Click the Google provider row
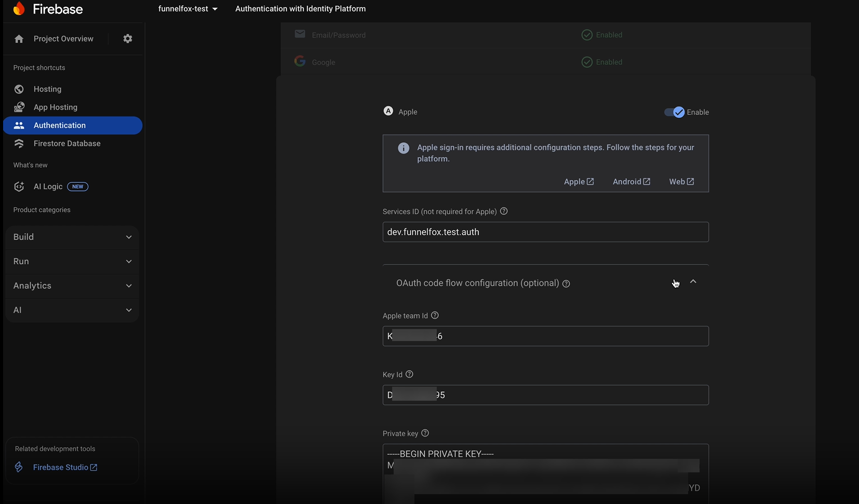The width and height of the screenshot is (859, 504). 546,62
